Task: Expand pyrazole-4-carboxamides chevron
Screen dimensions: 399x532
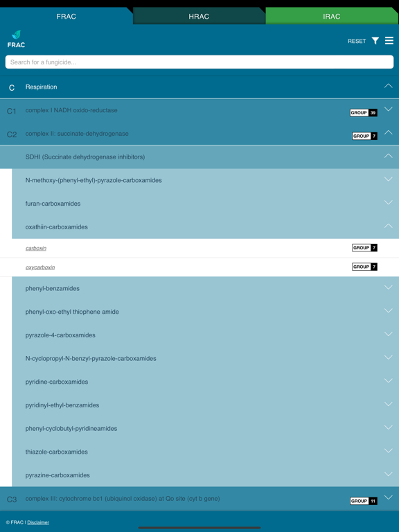Action: pos(388,334)
